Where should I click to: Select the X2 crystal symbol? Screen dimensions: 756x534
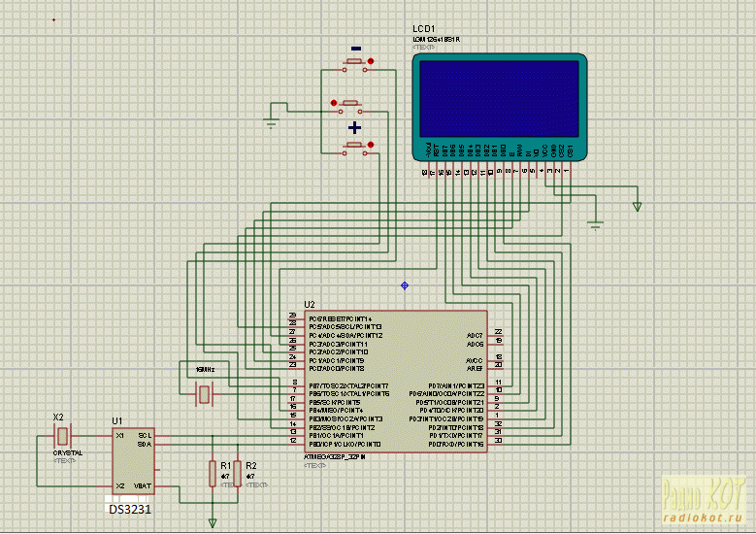tap(62, 436)
